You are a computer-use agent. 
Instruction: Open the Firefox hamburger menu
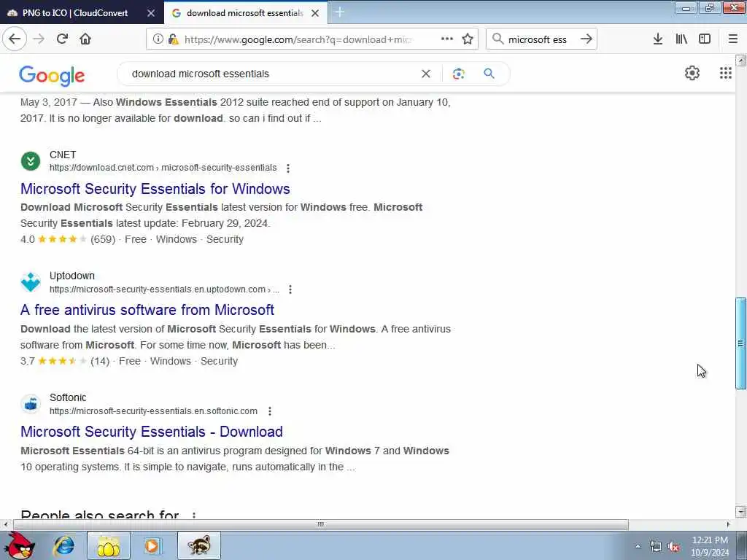click(732, 39)
